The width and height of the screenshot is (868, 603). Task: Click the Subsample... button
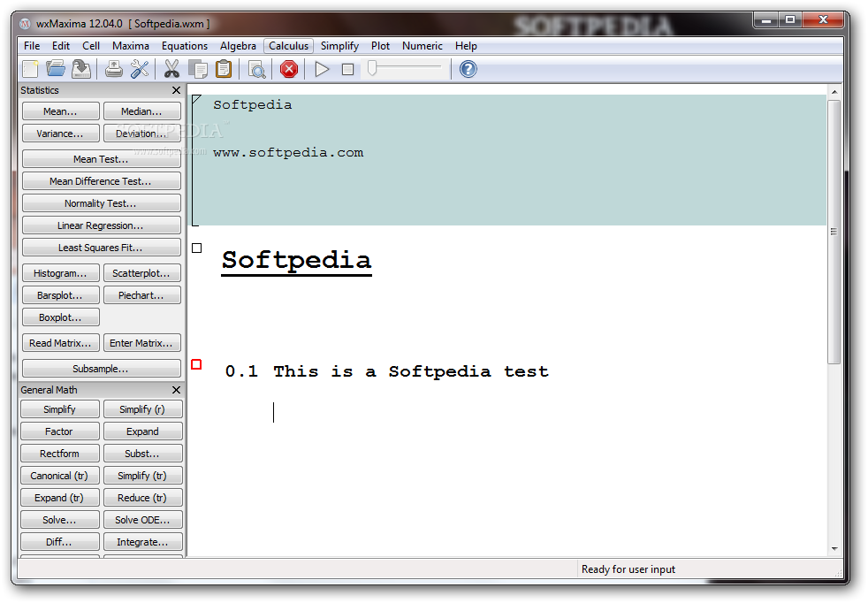coord(102,368)
